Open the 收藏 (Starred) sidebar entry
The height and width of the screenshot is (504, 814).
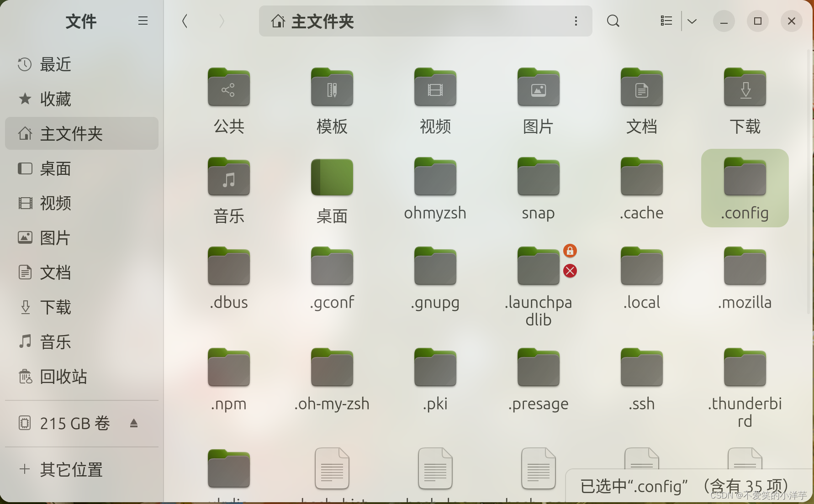click(55, 99)
